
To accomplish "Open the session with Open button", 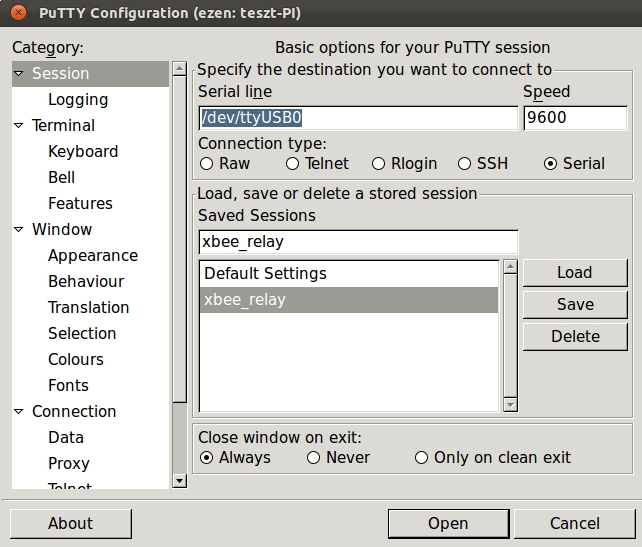I will 449,524.
